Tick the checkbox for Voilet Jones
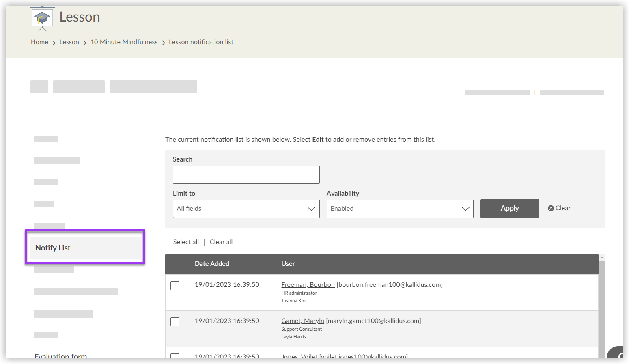Screen dimensions: 629x364 tap(175, 356)
